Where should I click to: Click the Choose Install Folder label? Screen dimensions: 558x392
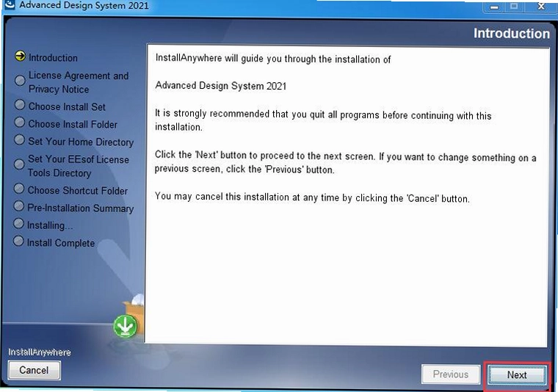coord(73,124)
